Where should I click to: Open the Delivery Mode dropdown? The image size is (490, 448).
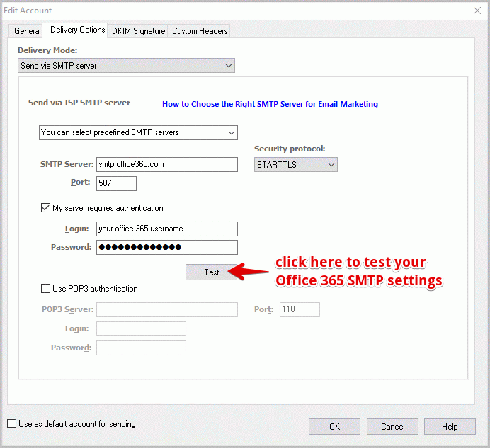126,66
